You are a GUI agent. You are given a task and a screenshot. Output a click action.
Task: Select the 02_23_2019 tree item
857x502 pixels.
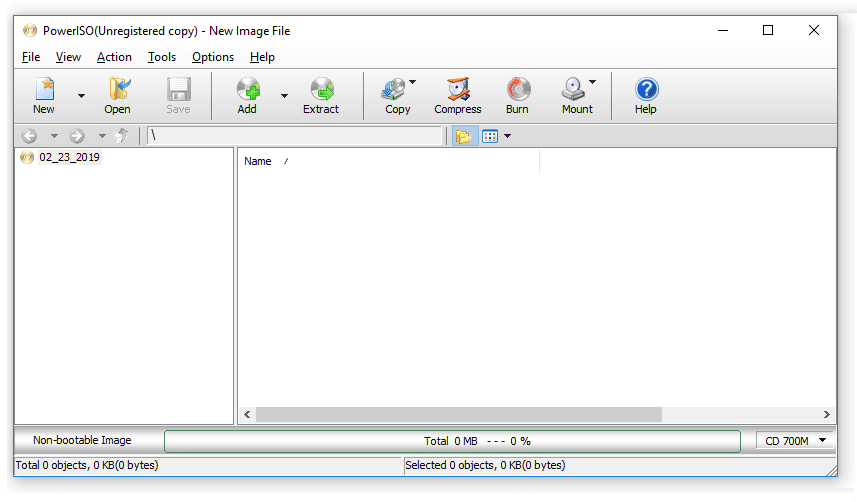point(69,157)
